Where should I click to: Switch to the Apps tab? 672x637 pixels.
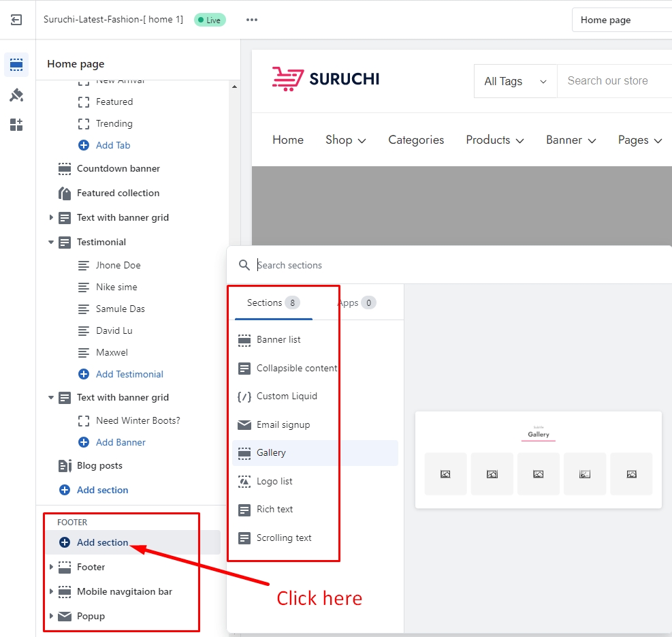coord(356,303)
